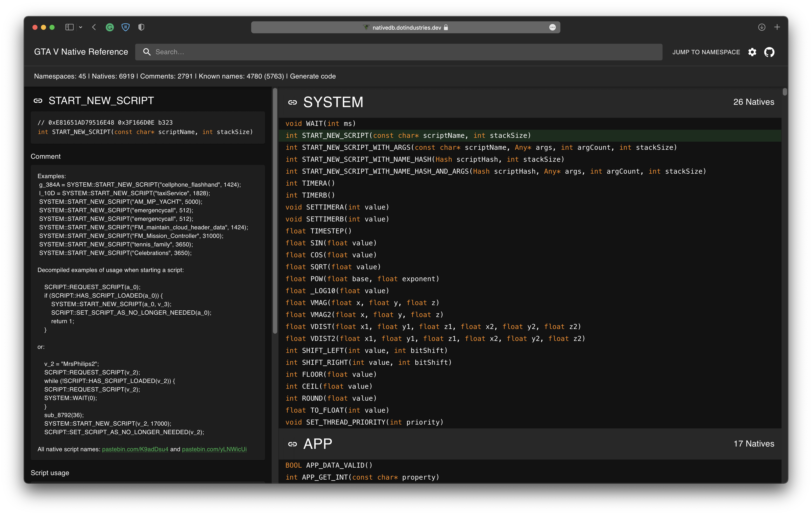The height and width of the screenshot is (515, 812).
Task: Open the Bitwarden shield extension icon
Action: tap(125, 27)
